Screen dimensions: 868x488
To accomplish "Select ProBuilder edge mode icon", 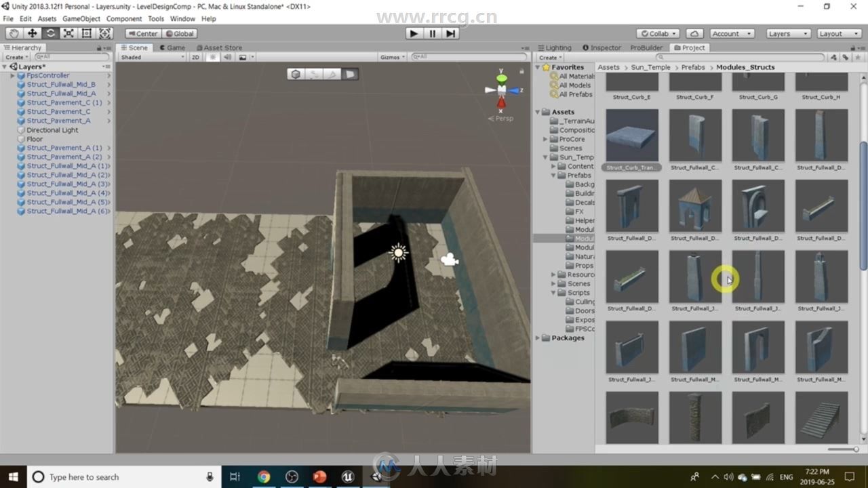I will 332,74.
